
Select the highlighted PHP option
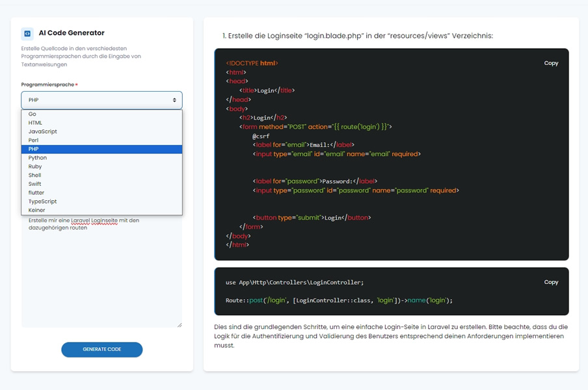click(x=34, y=149)
